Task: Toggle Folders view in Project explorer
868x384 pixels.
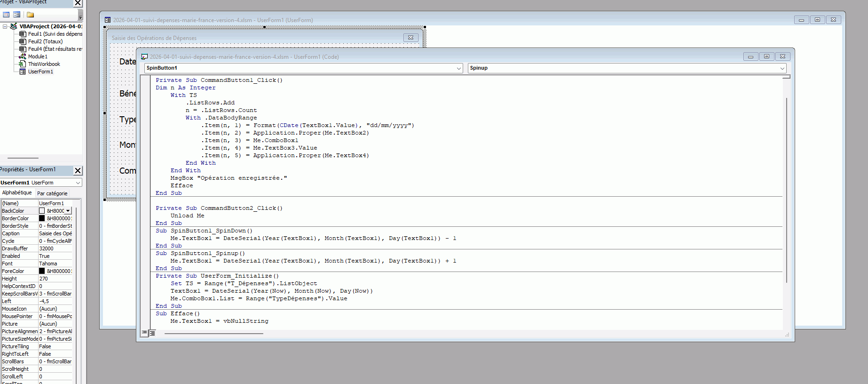Action: (30, 15)
